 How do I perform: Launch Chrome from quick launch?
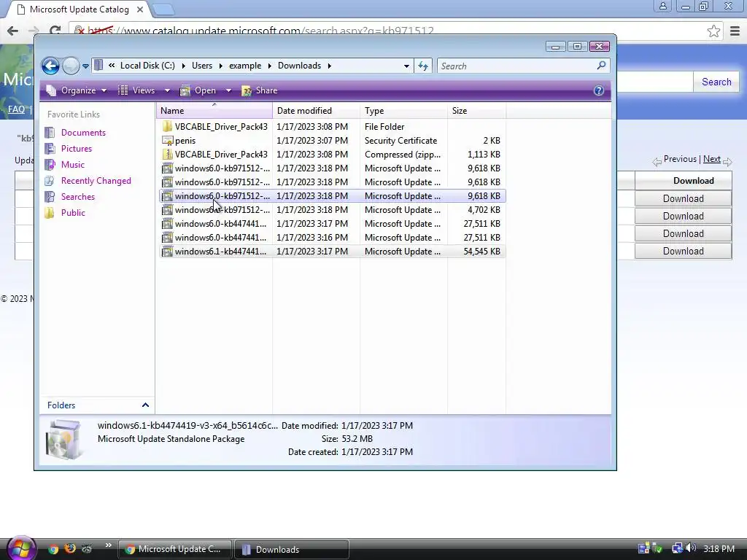point(53,549)
